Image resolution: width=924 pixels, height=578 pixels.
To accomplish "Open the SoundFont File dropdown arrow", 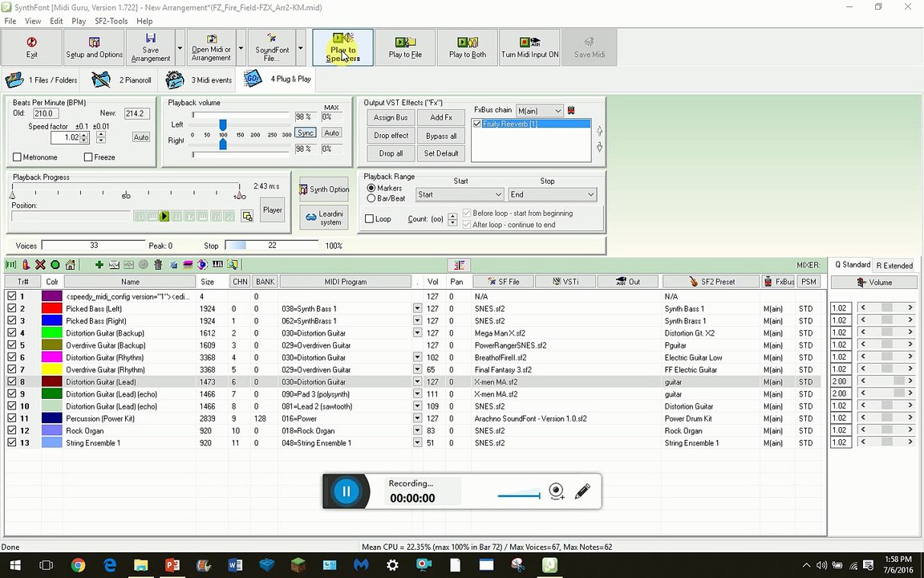I will [x=301, y=47].
